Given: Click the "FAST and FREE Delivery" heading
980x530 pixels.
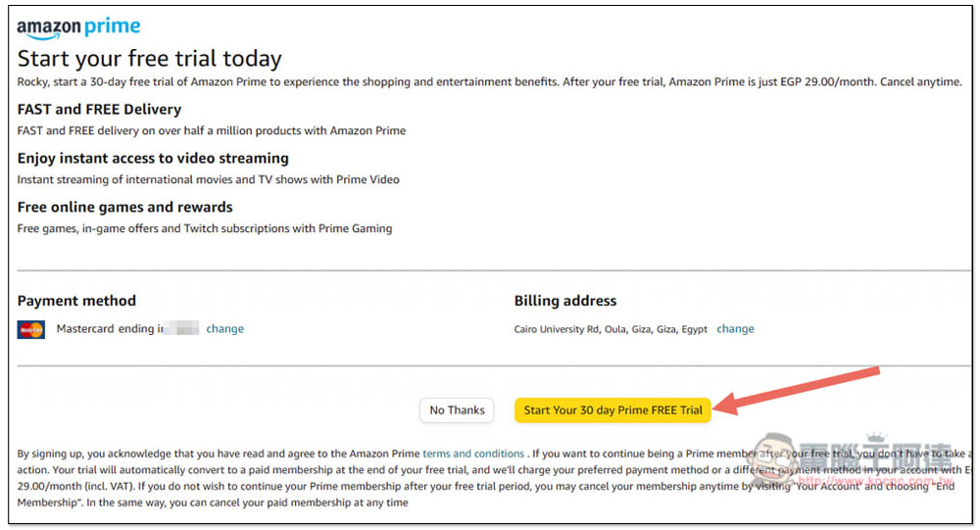Looking at the screenshot, I should 99,110.
